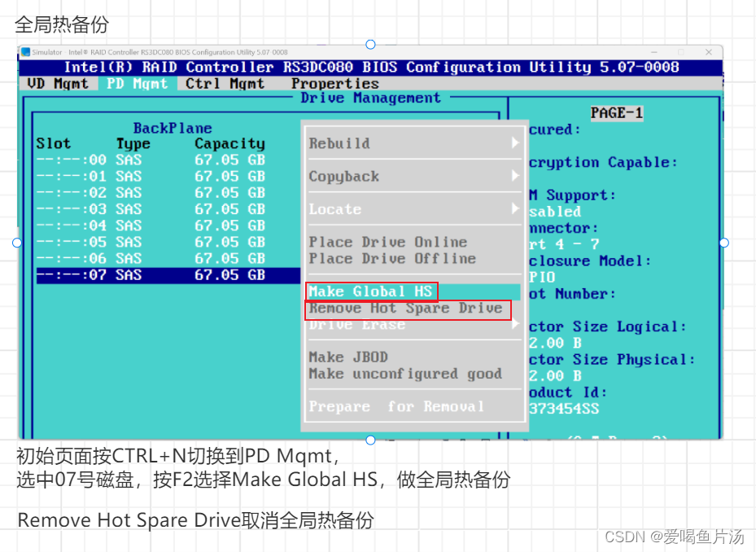
Task: Click the Simulator window app icon
Action: 25,52
